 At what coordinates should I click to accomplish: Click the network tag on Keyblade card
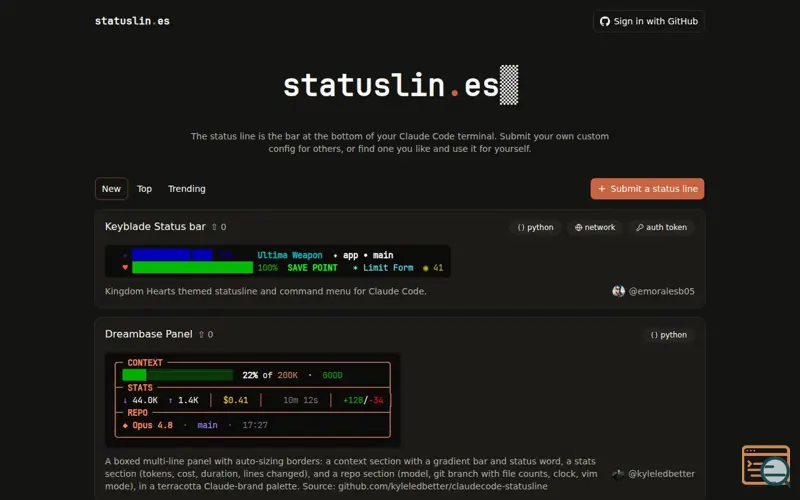595,228
